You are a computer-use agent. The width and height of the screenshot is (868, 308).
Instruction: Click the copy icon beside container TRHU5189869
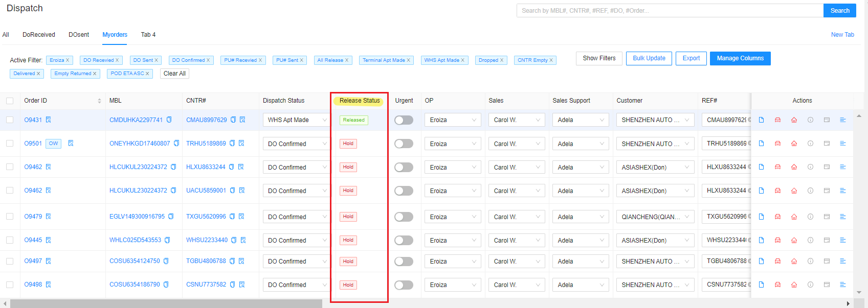232,144
